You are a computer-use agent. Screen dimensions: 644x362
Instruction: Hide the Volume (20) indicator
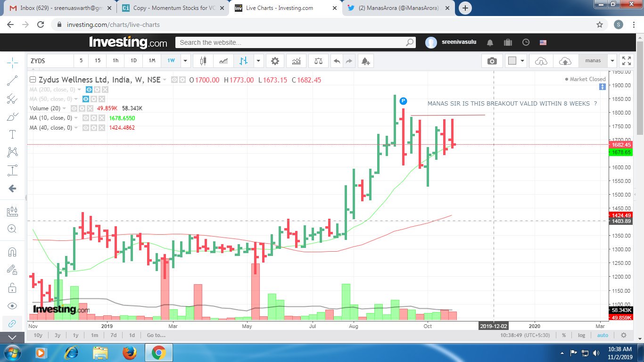pyautogui.click(x=74, y=108)
